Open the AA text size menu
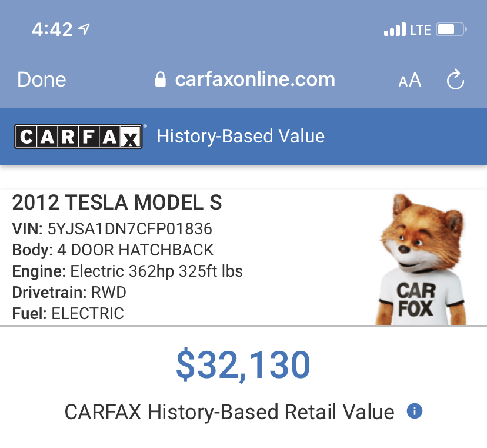The image size is (487, 448). click(x=410, y=81)
